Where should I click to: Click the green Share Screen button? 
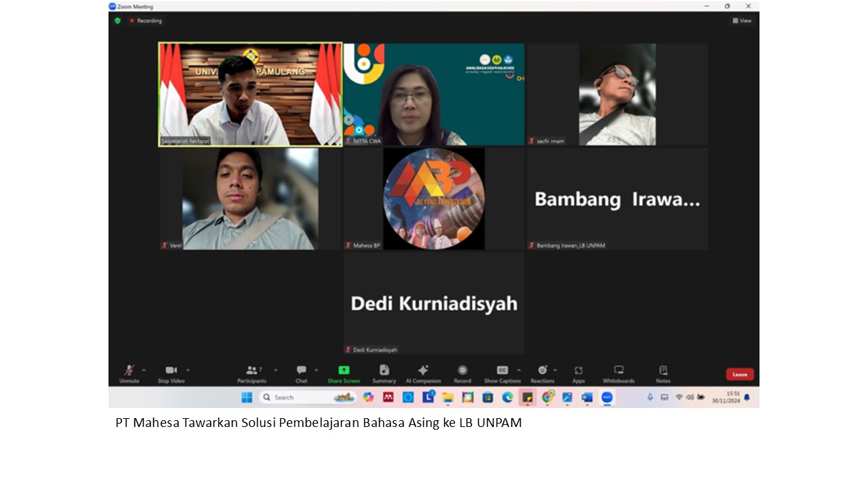[344, 373]
